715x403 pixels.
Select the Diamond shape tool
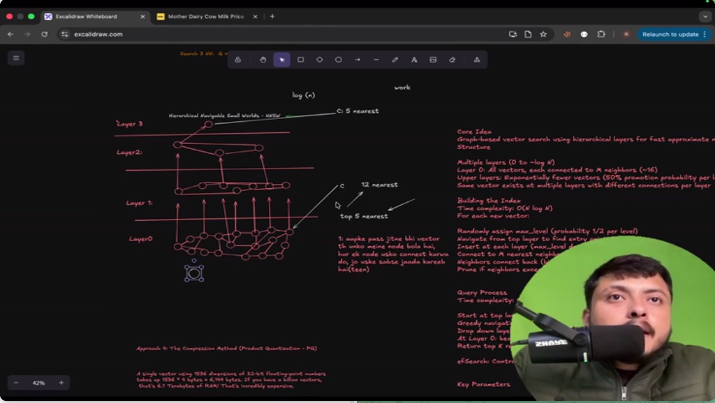(320, 60)
